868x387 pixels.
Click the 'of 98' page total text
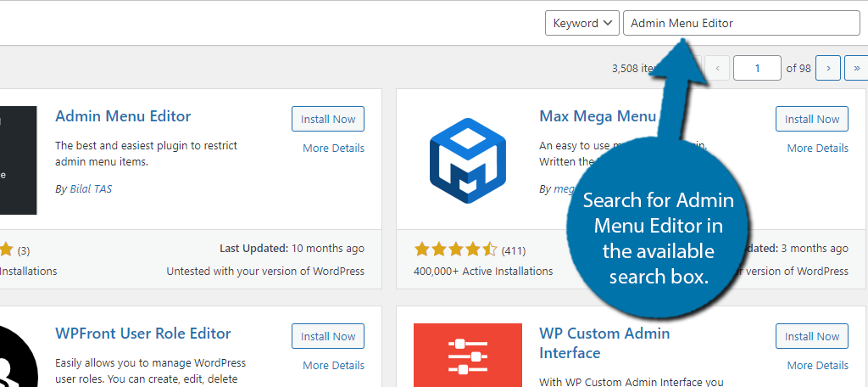[x=798, y=68]
